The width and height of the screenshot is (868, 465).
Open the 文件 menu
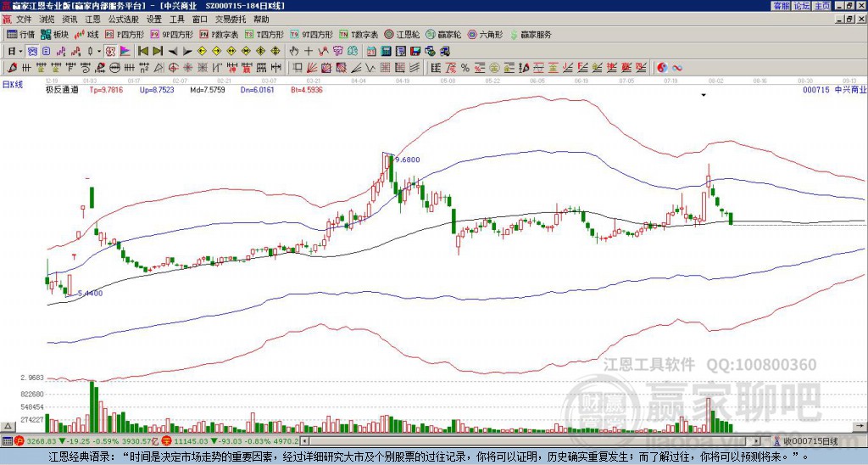point(24,20)
